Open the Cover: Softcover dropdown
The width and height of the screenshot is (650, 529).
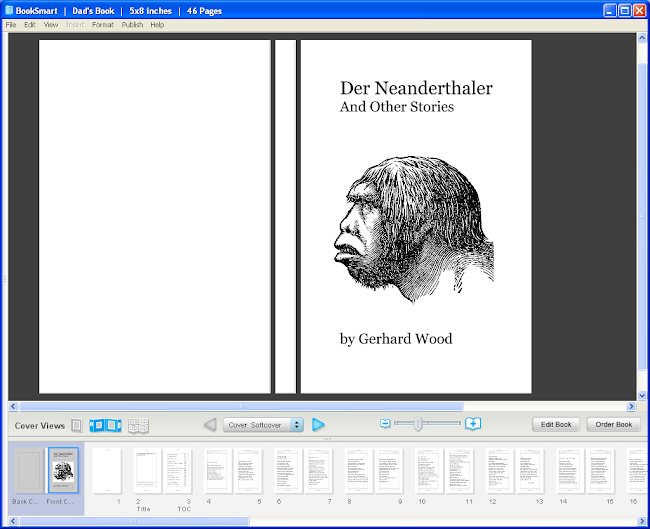(x=263, y=425)
